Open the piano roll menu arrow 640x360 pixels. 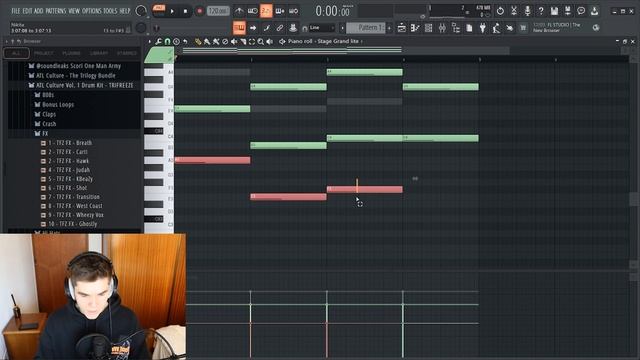149,41
